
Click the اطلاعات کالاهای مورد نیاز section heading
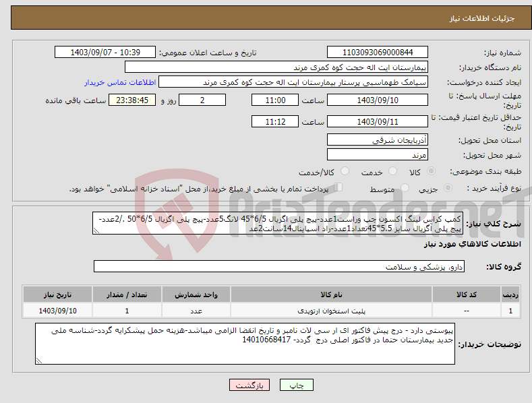[472, 244]
